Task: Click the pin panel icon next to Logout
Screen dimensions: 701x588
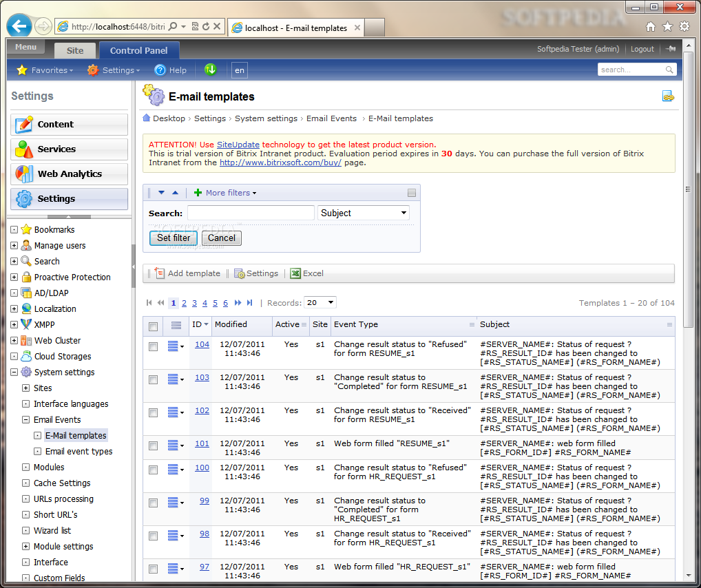Action: (671, 49)
